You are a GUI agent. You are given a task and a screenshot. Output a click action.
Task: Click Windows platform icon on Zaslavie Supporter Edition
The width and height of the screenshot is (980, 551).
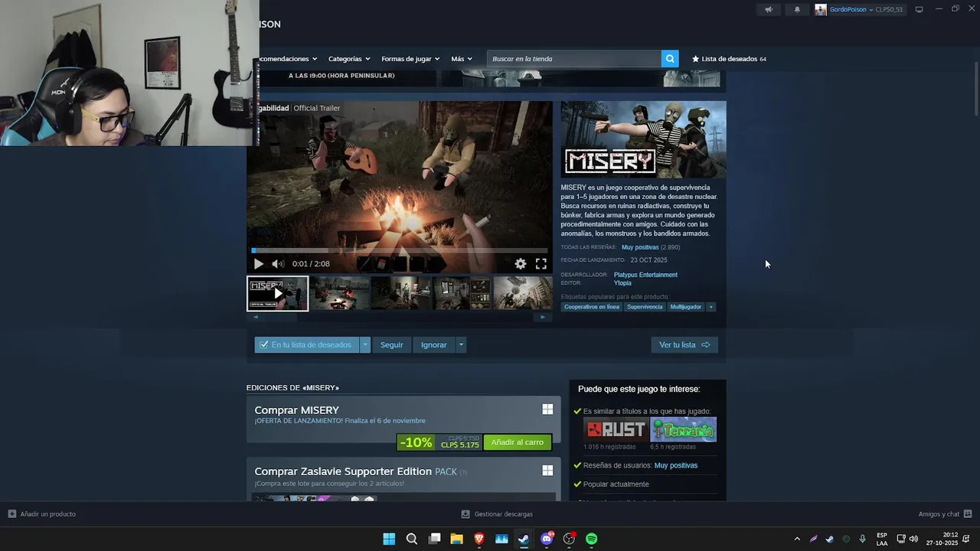[547, 470]
